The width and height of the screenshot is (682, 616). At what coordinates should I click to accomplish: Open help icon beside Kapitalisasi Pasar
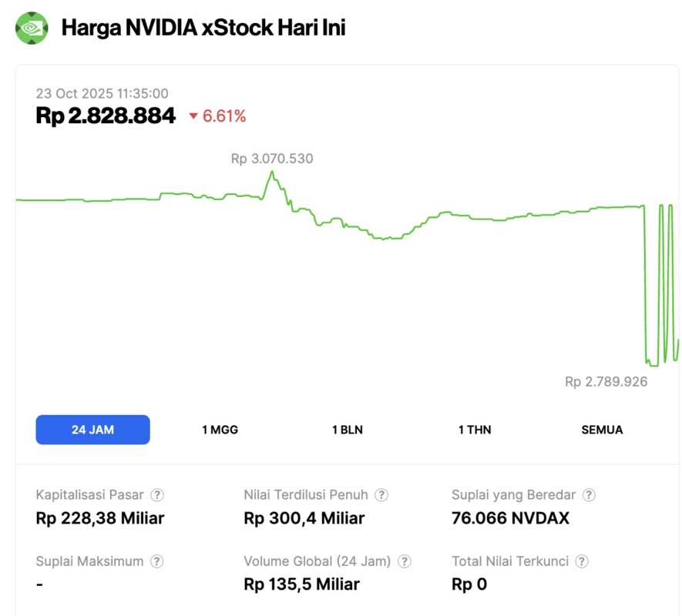[x=157, y=495]
